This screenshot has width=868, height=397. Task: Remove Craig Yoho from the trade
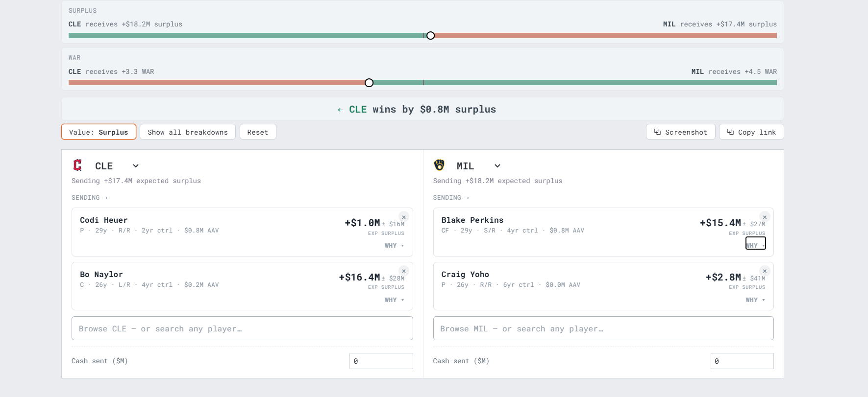coord(765,271)
